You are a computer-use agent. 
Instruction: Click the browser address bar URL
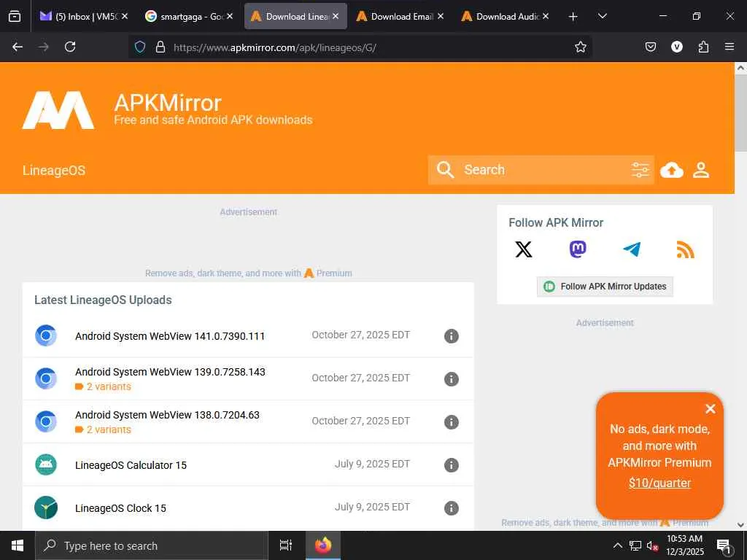[x=275, y=47]
